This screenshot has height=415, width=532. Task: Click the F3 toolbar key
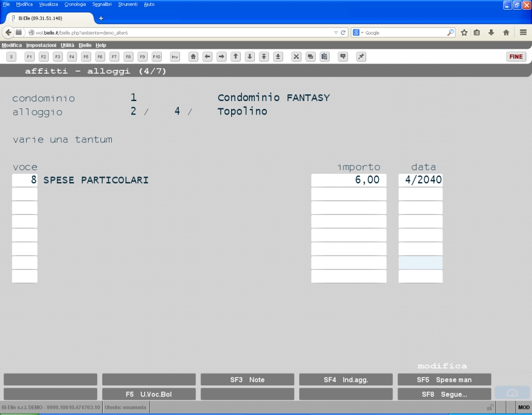click(x=58, y=57)
